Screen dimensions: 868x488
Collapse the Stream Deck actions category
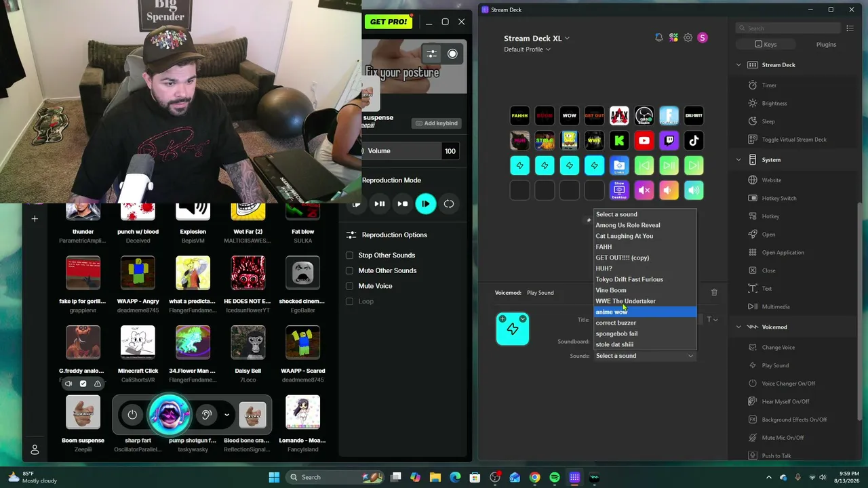tap(739, 65)
